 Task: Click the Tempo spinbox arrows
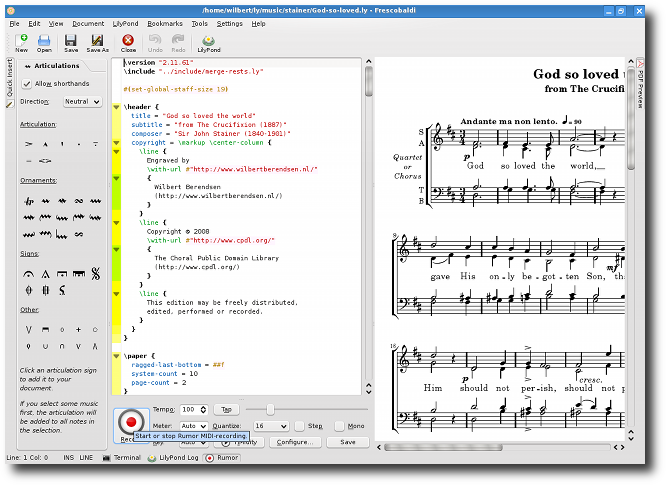pos(203,409)
